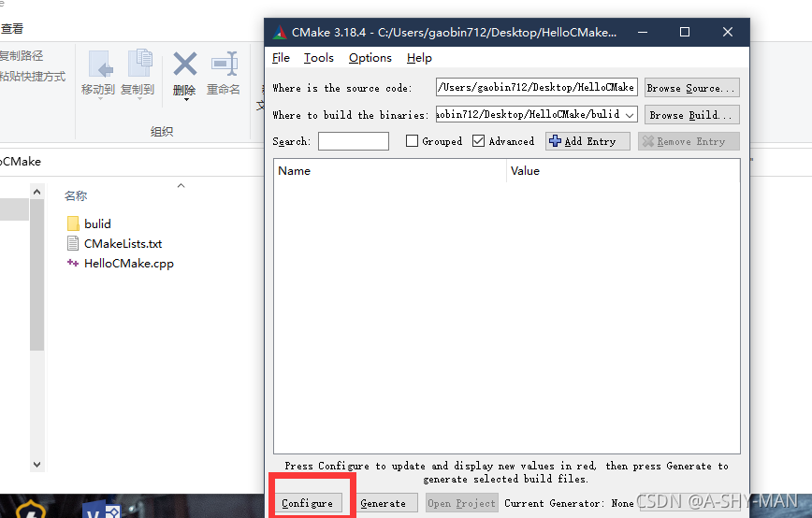Viewport: 812px width, 518px height.
Task: Open the Tools menu in CMake
Action: pos(318,58)
